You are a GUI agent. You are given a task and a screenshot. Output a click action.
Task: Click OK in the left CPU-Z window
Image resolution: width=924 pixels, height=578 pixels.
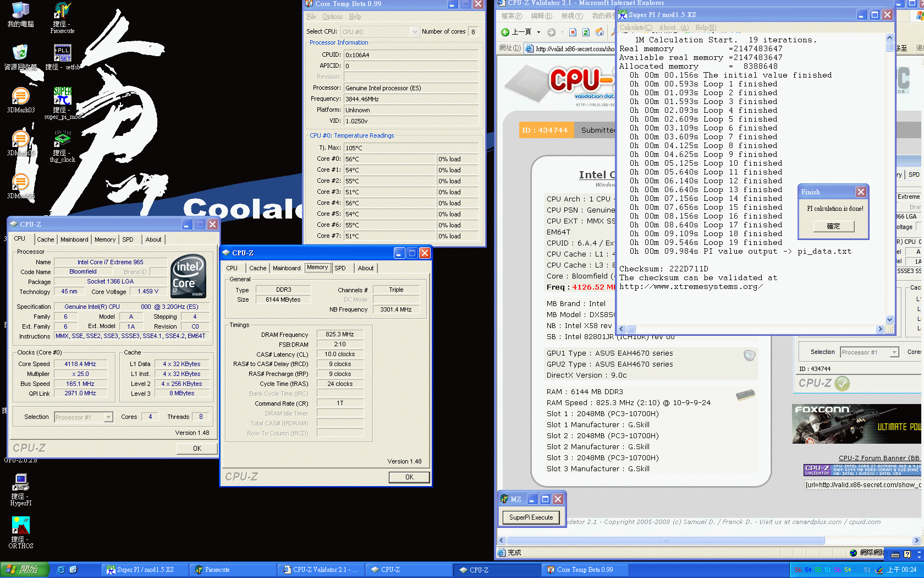click(197, 449)
